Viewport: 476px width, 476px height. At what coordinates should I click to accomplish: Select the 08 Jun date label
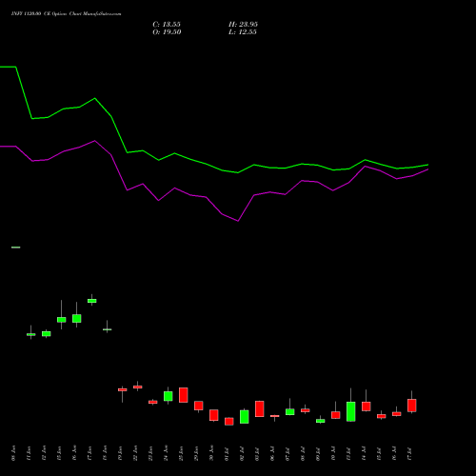(x=13, y=453)
